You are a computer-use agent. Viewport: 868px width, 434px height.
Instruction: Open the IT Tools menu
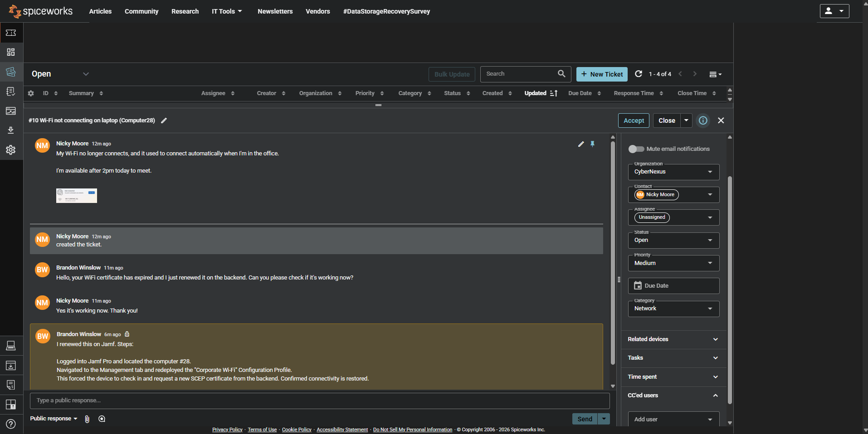point(226,11)
